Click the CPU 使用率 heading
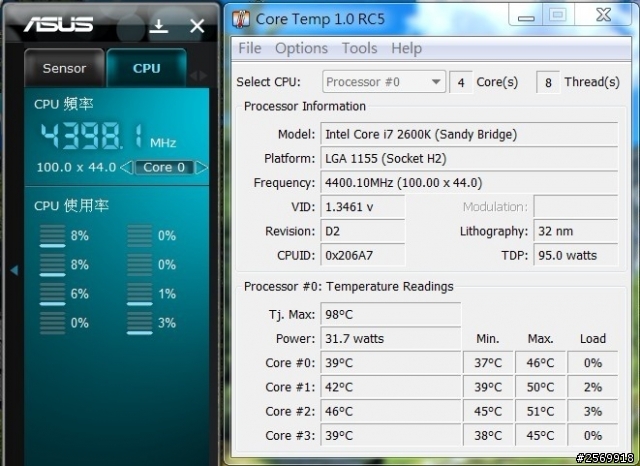Viewport: 640px width, 466px height. [71, 205]
